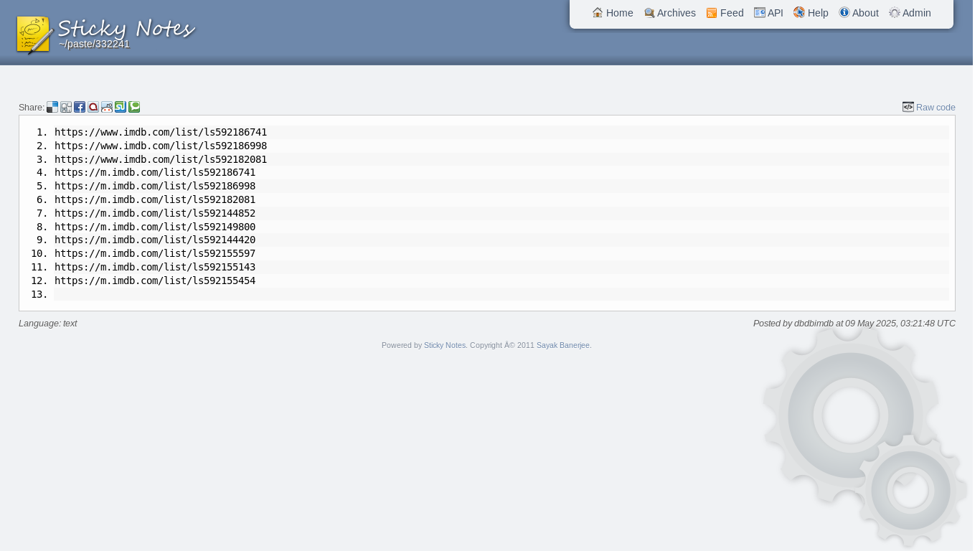Click line 3 www.imdb.com ls592182081
This screenshot has width=980, height=551.
[x=161, y=159]
